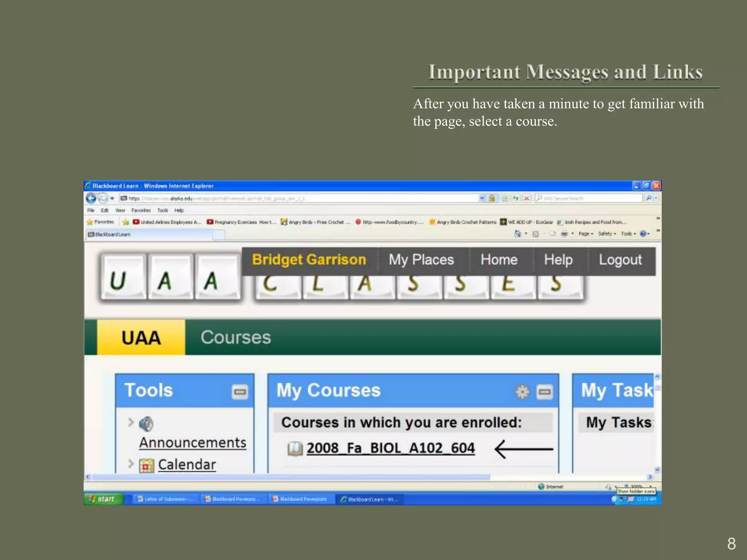This screenshot has height=560, width=747.
Task: Refresh the page with the refresh icon
Action: click(516, 198)
